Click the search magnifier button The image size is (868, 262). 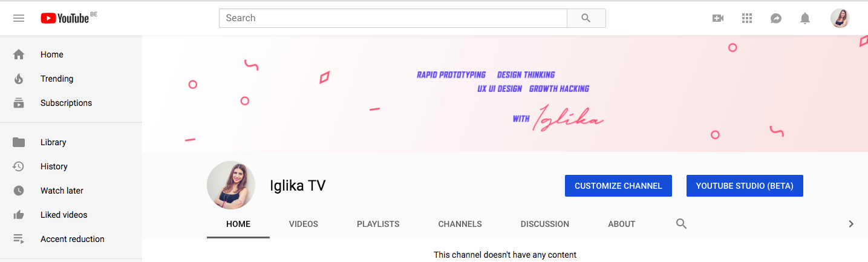tap(586, 18)
